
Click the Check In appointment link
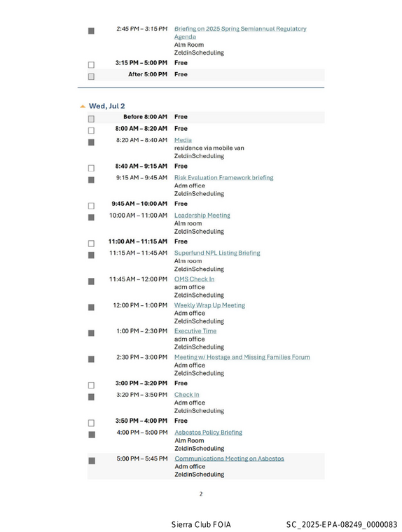pos(187,395)
